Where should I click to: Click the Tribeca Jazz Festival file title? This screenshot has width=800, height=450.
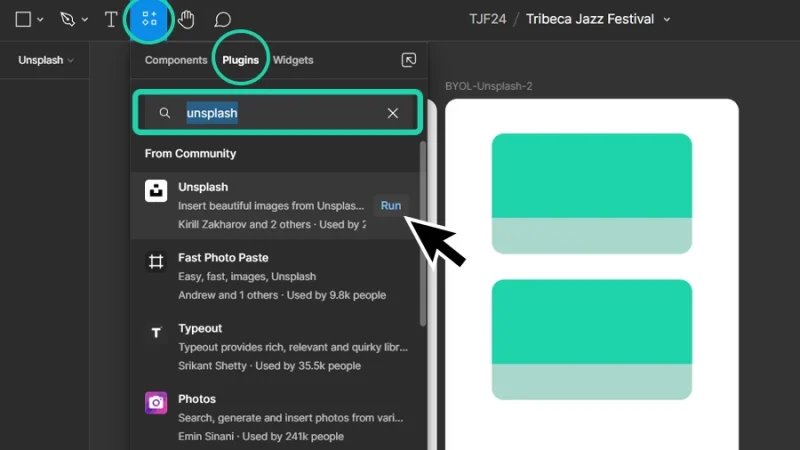coord(590,19)
